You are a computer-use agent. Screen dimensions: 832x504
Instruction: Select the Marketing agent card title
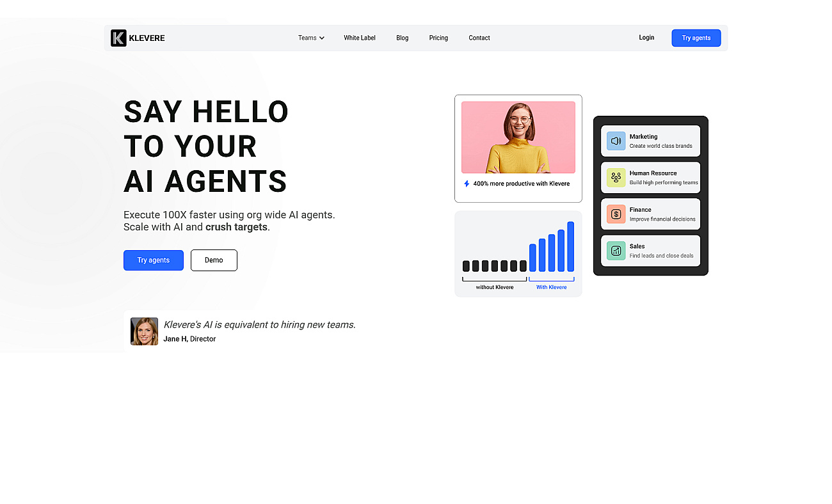tap(643, 136)
